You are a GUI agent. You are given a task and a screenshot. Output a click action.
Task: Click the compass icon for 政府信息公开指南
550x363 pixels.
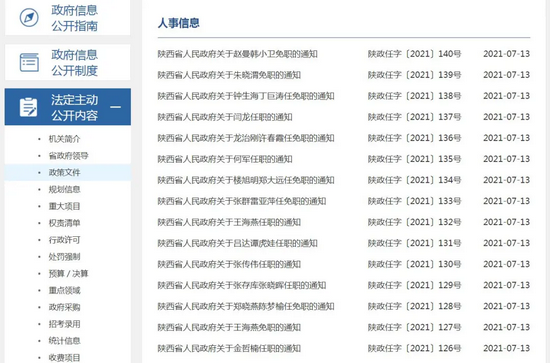29,17
